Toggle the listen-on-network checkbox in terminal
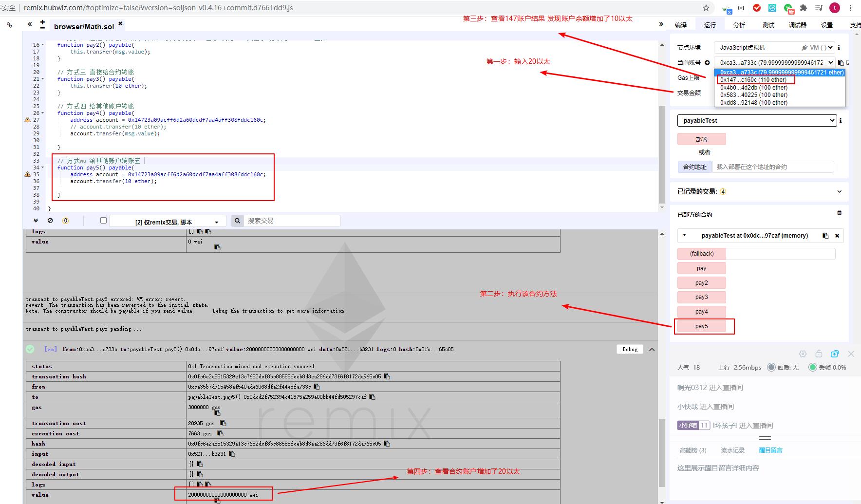The image size is (861, 504). 103,221
